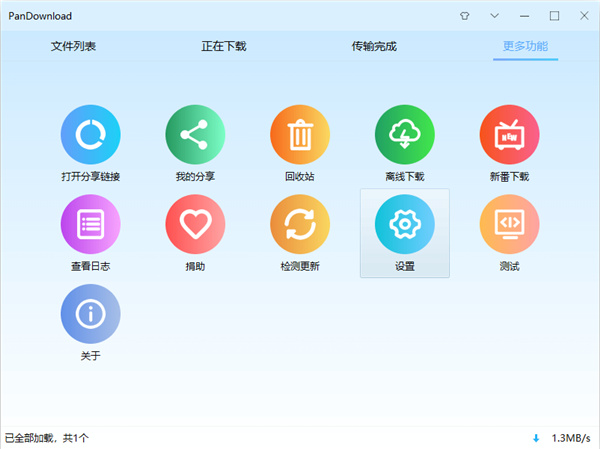This screenshot has width=600, height=449.
Task: Switch to the 正在下载 tab
Action: (x=224, y=47)
